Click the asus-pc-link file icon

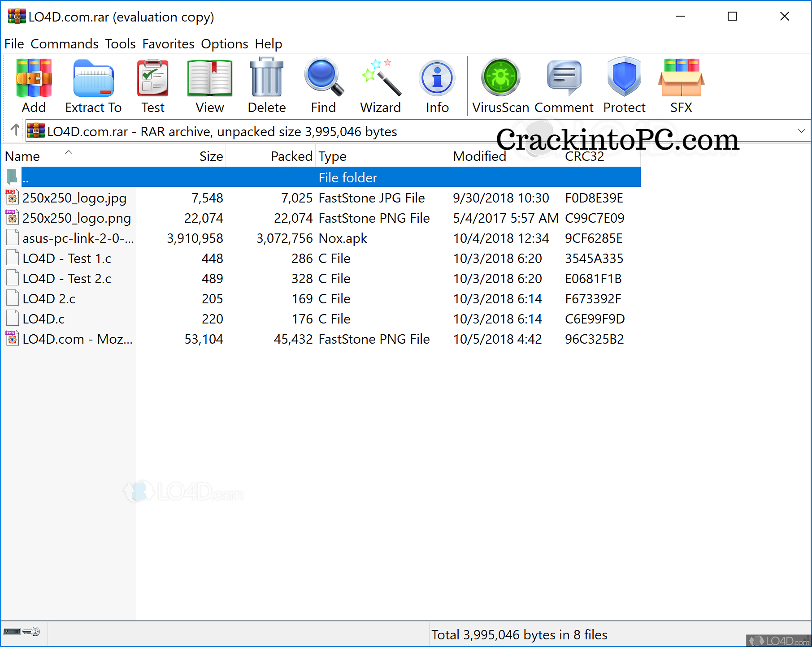(13, 237)
